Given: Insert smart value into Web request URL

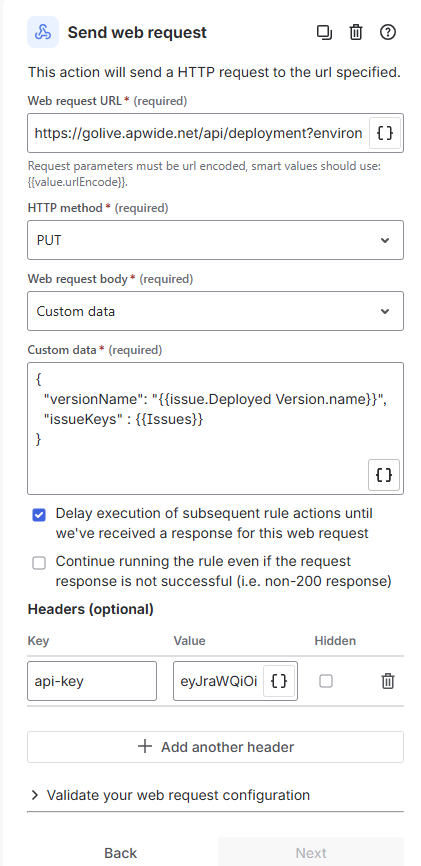Looking at the screenshot, I should (x=385, y=133).
